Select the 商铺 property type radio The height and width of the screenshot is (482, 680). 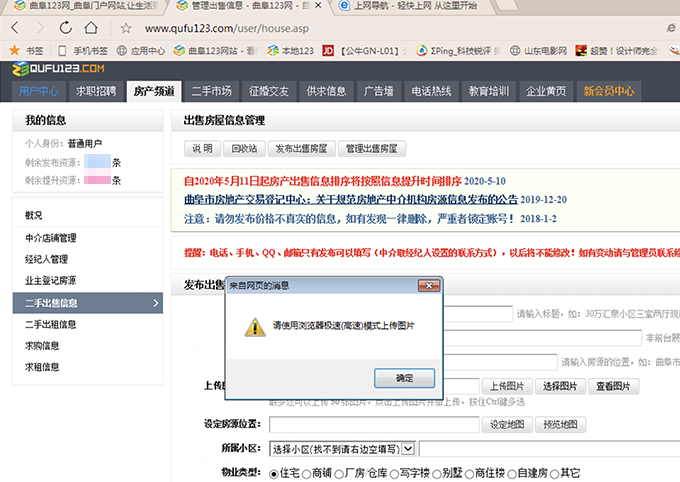click(x=306, y=472)
